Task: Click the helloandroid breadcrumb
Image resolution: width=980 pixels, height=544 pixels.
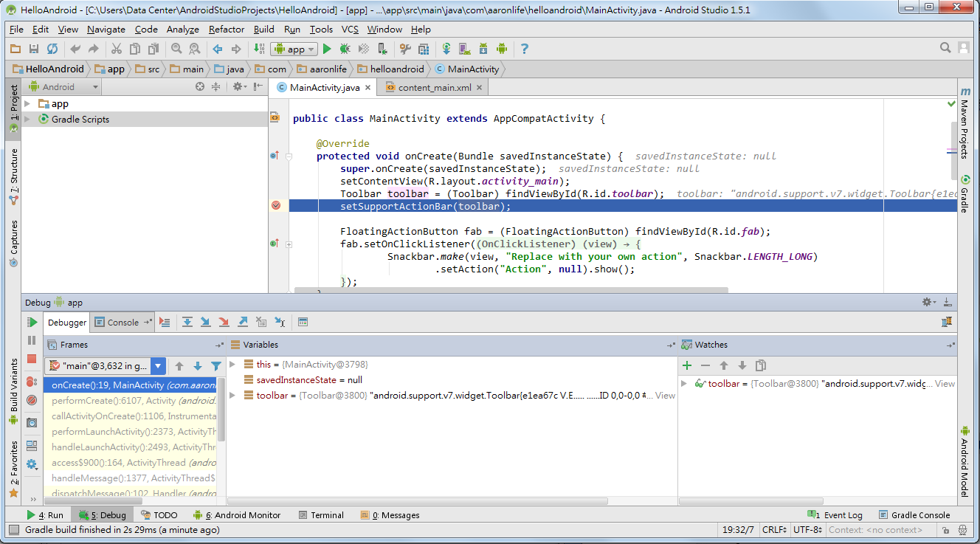Action: pyautogui.click(x=390, y=69)
